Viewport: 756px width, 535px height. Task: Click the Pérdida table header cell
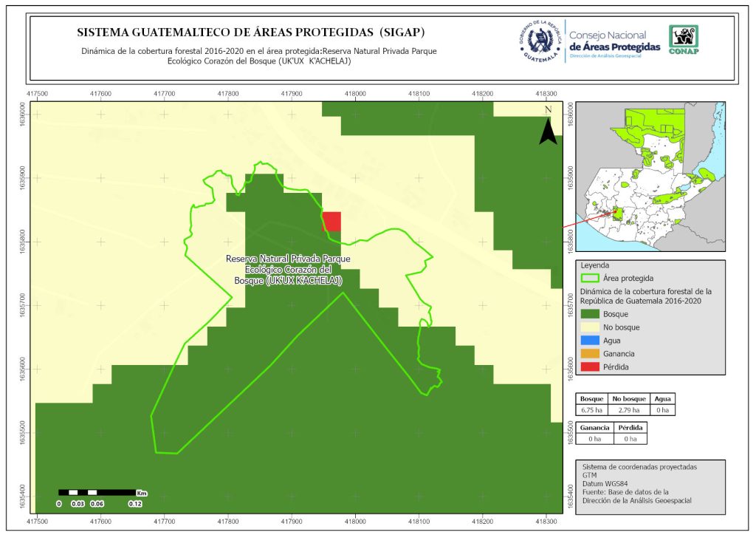(x=630, y=427)
